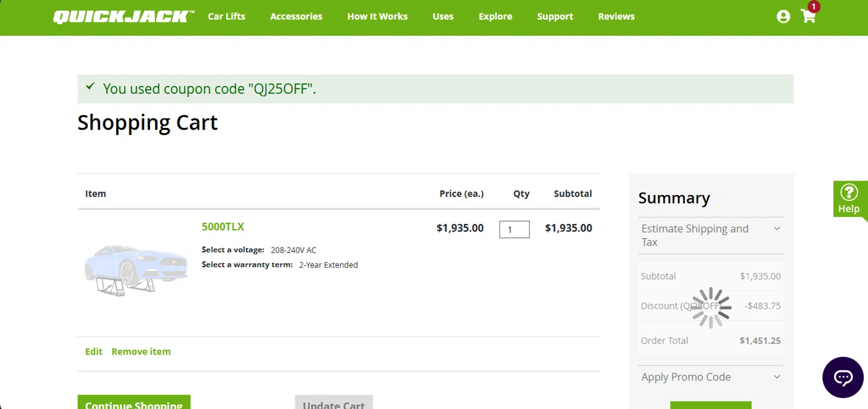The height and width of the screenshot is (409, 868).
Task: Open the Uses menu
Action: click(443, 17)
